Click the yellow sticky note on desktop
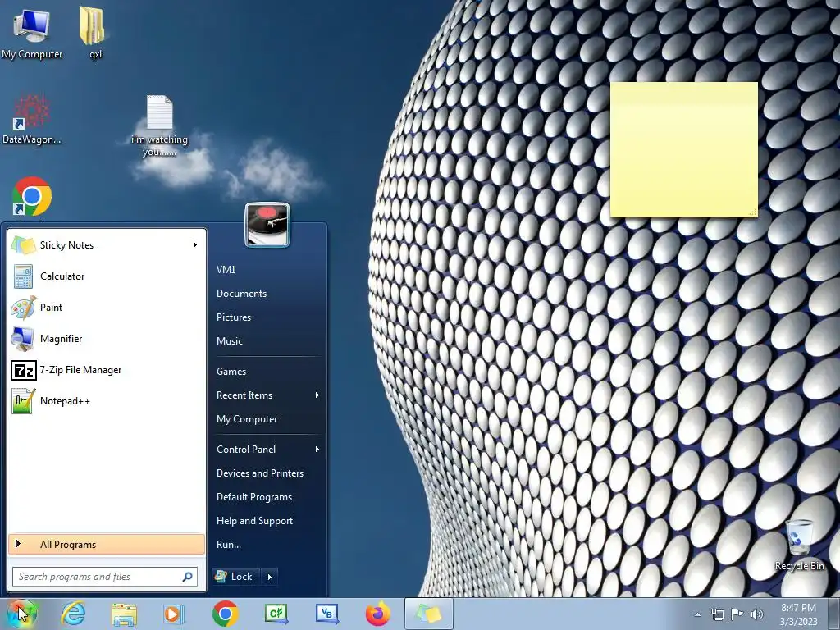The width and height of the screenshot is (840, 630). tap(684, 149)
